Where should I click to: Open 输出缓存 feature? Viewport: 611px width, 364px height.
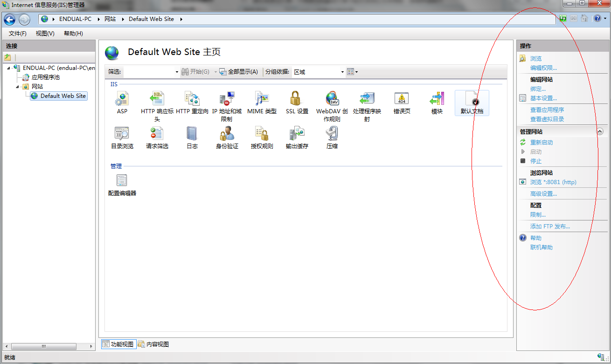pyautogui.click(x=297, y=137)
